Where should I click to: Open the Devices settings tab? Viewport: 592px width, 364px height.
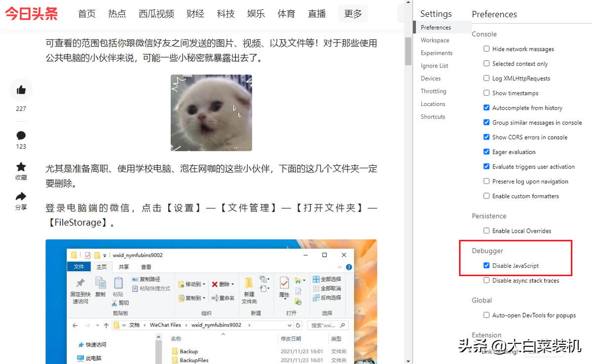(x=431, y=79)
